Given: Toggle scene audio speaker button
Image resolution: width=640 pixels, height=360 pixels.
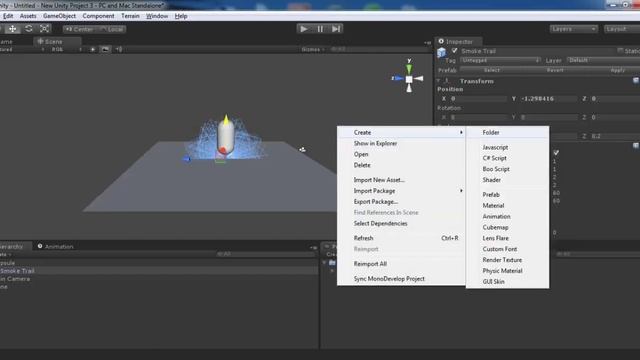Looking at the screenshot, I should tap(119, 49).
